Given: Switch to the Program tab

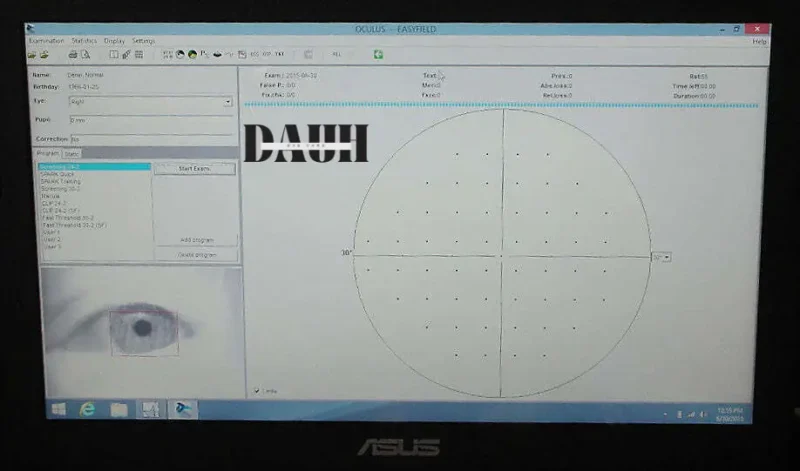Looking at the screenshot, I should click(x=48, y=154).
